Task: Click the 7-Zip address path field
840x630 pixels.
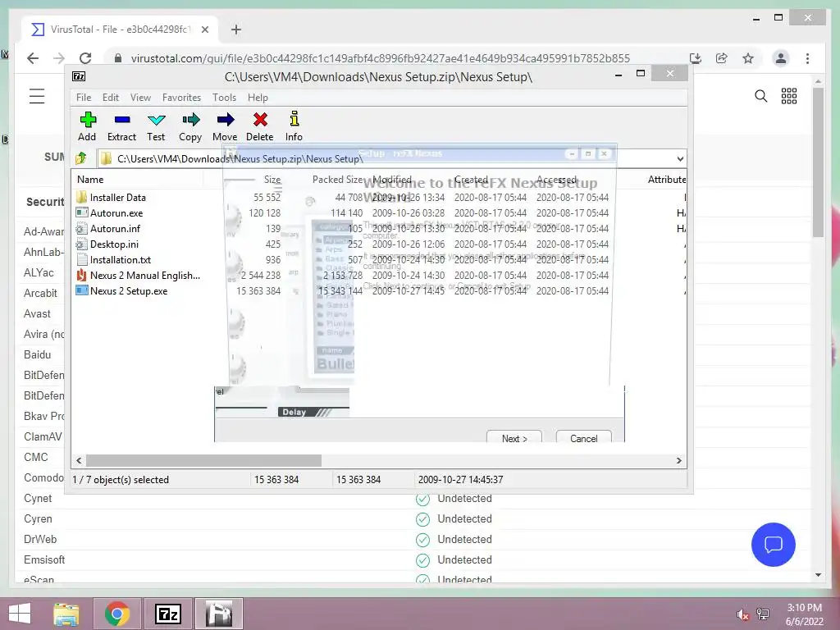Action: (x=386, y=158)
